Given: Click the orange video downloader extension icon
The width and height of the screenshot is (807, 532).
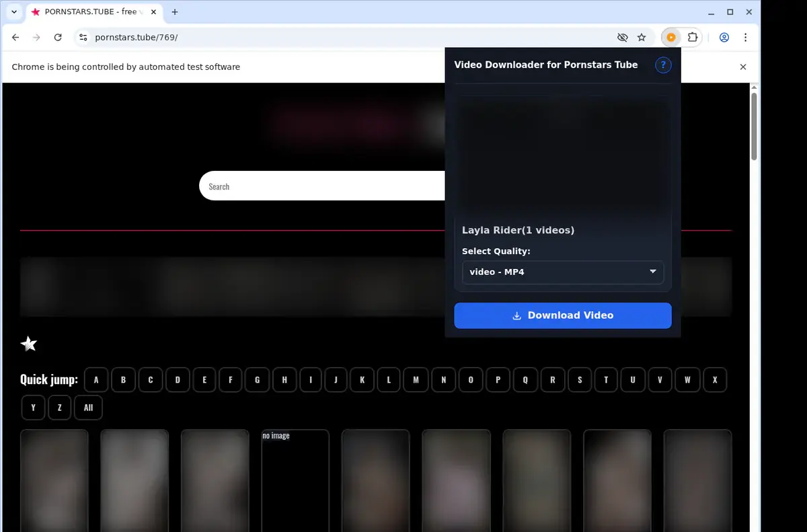Looking at the screenshot, I should 671,38.
